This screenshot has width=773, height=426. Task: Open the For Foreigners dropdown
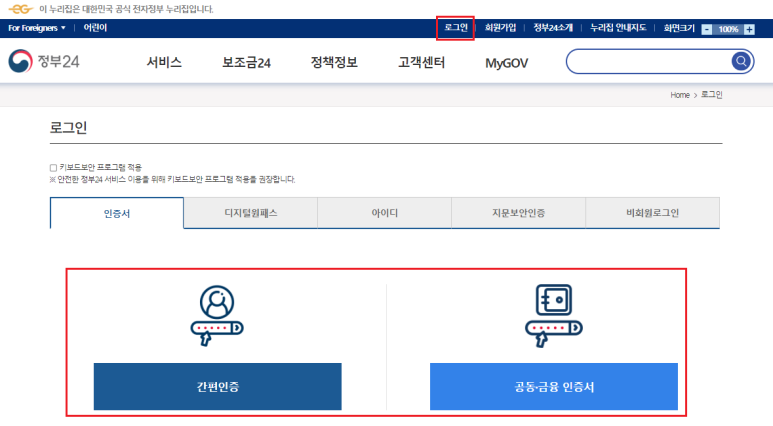pyautogui.click(x=36, y=28)
